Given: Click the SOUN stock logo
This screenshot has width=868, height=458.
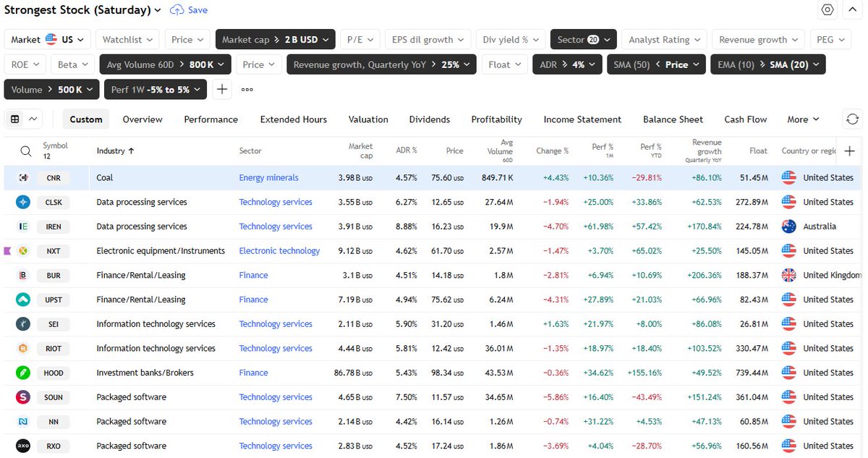Looking at the screenshot, I should pos(24,397).
